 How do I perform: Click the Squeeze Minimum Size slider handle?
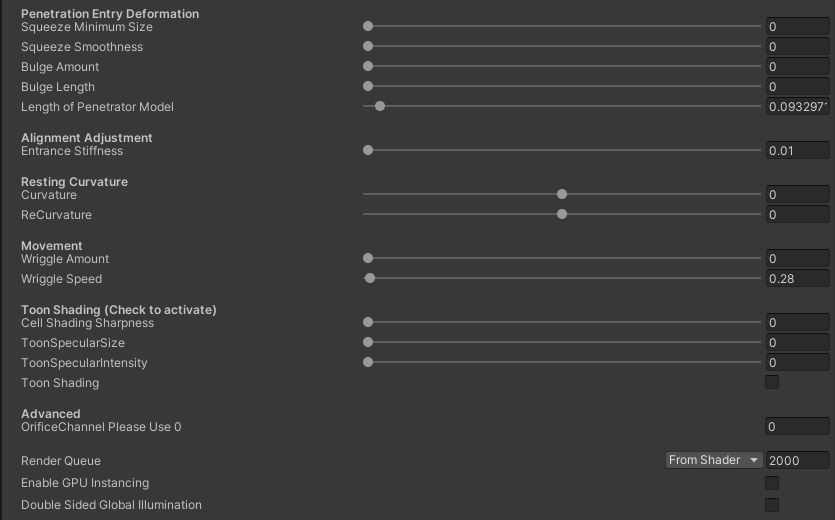368,27
